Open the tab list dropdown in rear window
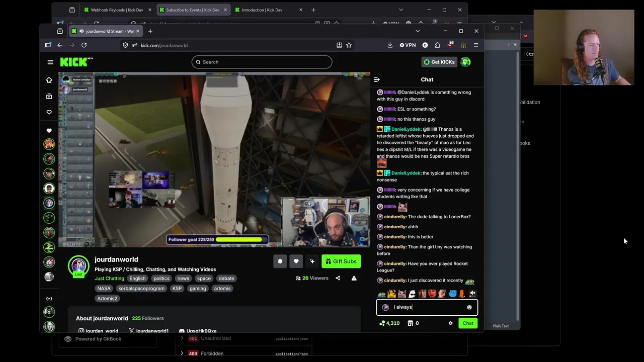The width and height of the screenshot is (644, 362). [x=401, y=10]
